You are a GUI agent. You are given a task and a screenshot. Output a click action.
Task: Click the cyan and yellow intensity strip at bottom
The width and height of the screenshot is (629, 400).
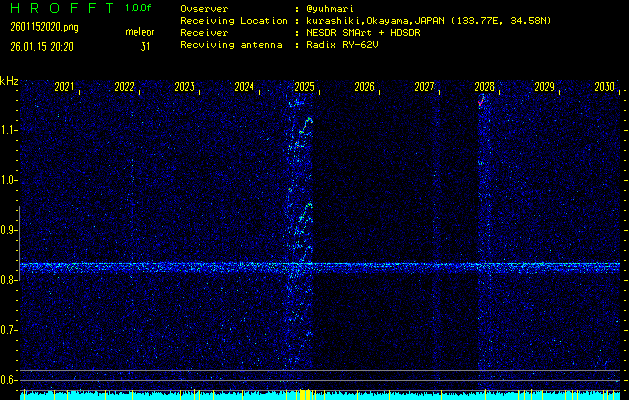(320, 395)
